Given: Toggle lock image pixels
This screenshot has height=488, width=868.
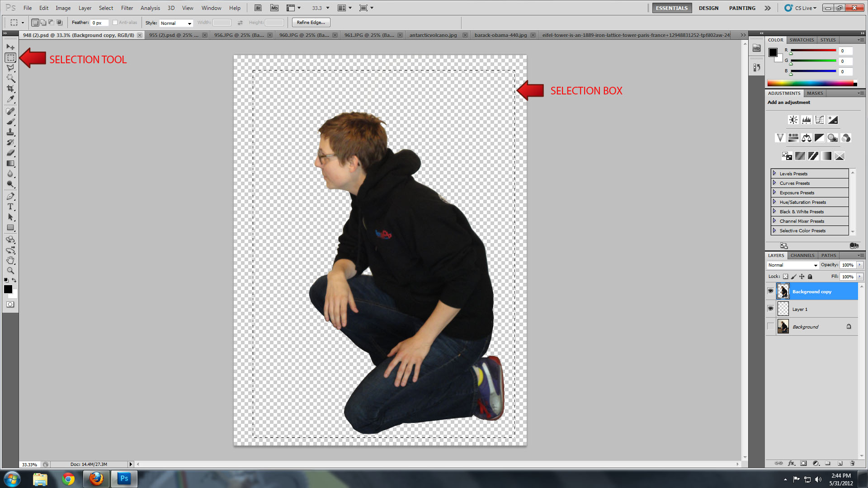Looking at the screenshot, I should [x=793, y=277].
